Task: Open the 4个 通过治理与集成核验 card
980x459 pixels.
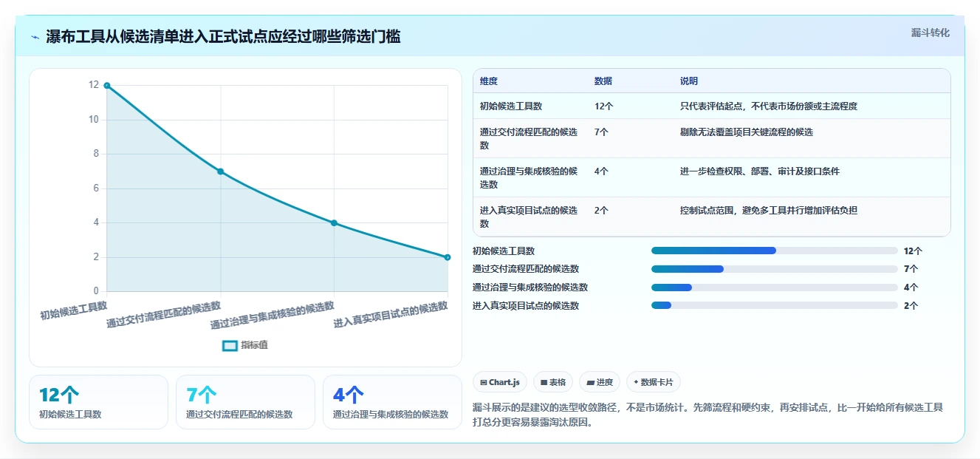Action: click(392, 402)
